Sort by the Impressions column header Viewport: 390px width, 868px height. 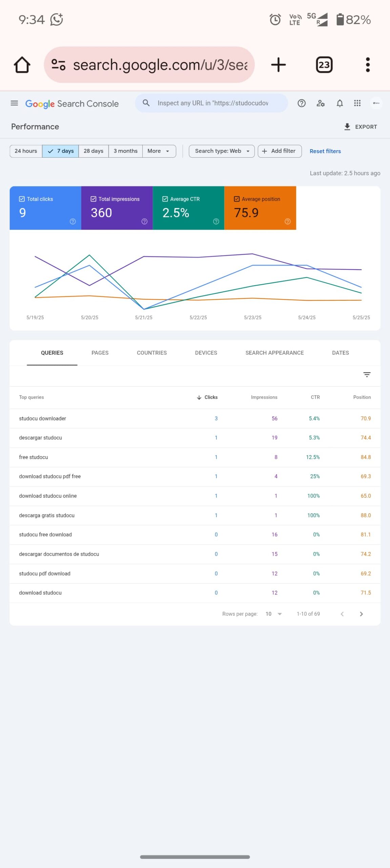point(264,397)
